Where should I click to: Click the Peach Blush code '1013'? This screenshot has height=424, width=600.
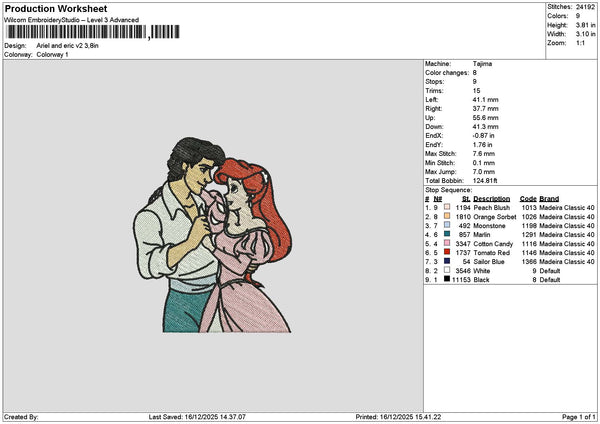pyautogui.click(x=529, y=207)
